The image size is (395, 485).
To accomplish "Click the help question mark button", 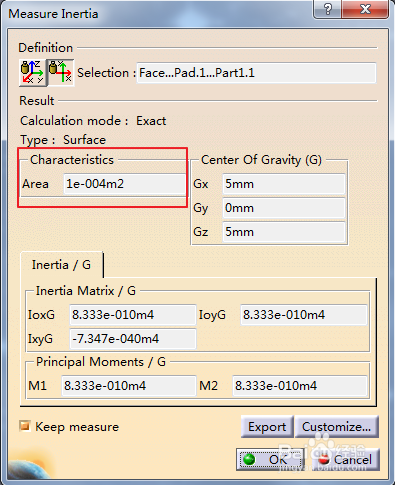I will [327, 9].
